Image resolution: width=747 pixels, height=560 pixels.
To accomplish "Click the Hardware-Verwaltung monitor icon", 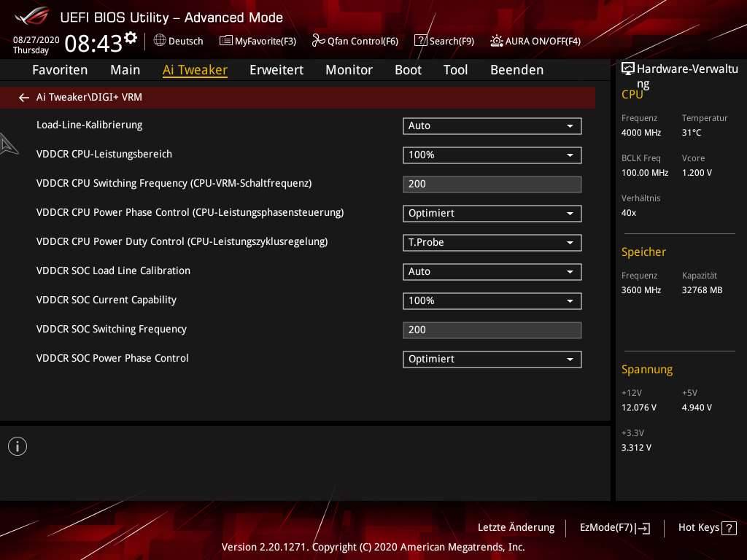I will (628, 69).
